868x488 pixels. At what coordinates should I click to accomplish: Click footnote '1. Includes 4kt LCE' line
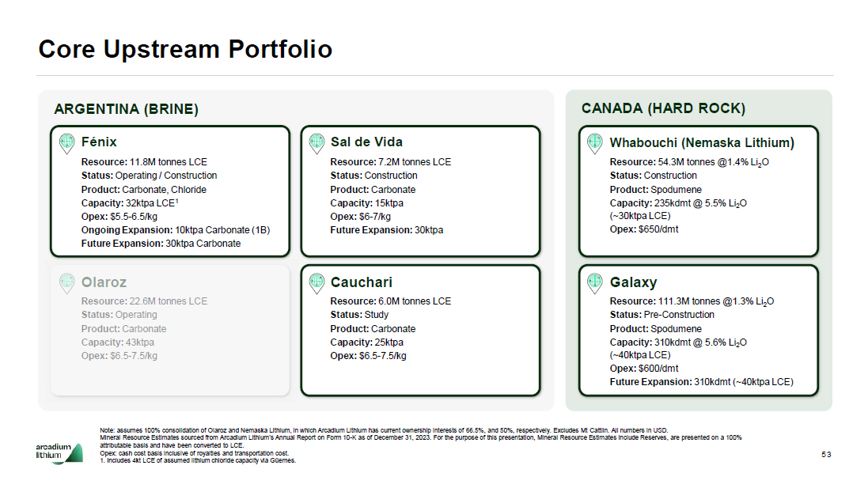[x=198, y=460]
